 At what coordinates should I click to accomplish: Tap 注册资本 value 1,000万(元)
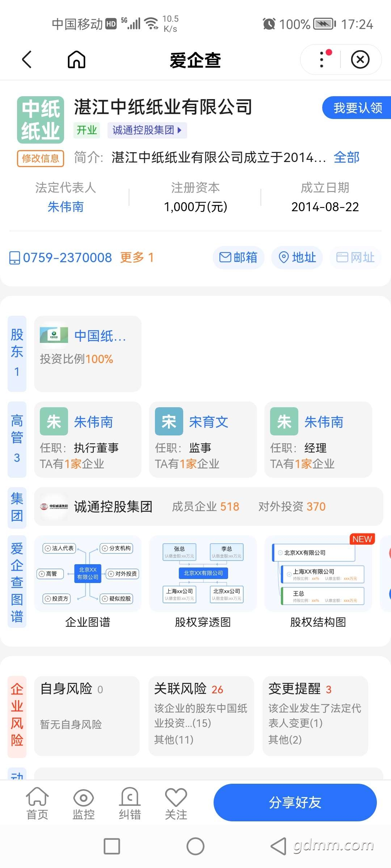[195, 207]
